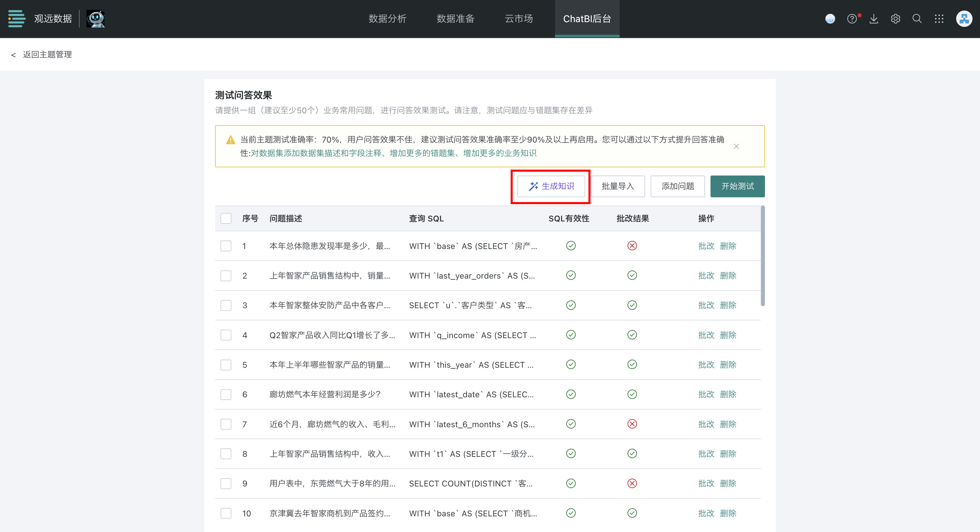Toggle the select-all header checkbox
The image size is (980, 532).
(x=226, y=218)
